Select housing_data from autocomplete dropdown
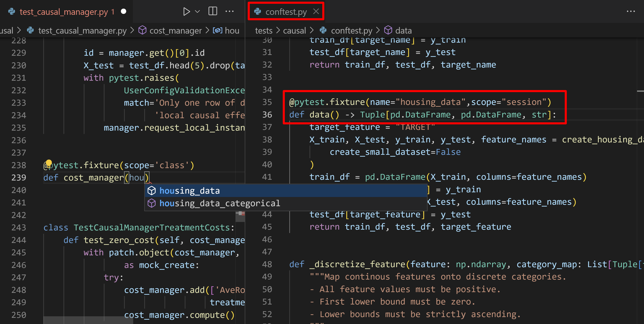 (189, 190)
